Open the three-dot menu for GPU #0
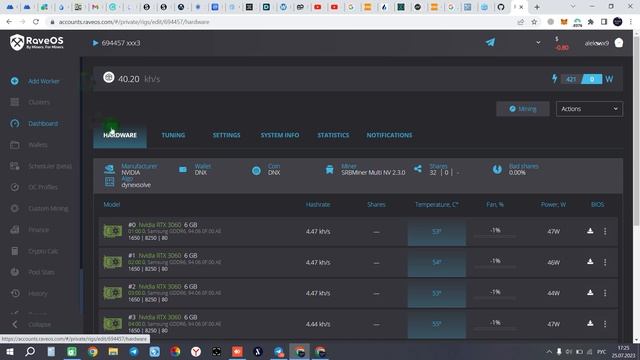This screenshot has height=360, width=640. 605,231
